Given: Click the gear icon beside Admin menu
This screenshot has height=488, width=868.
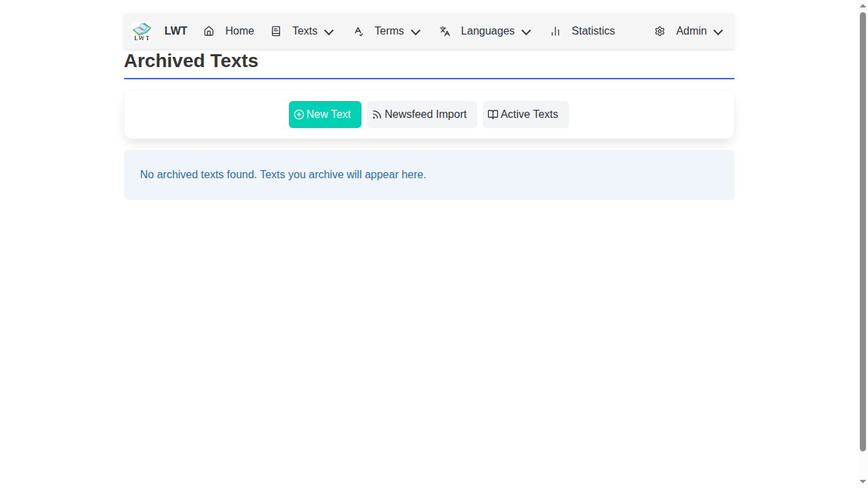Looking at the screenshot, I should pyautogui.click(x=659, y=31).
